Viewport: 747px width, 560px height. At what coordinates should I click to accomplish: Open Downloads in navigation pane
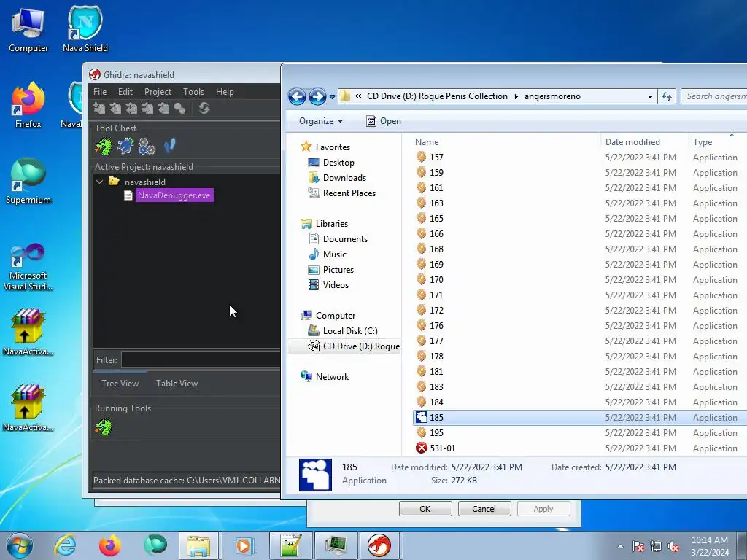[x=344, y=178]
